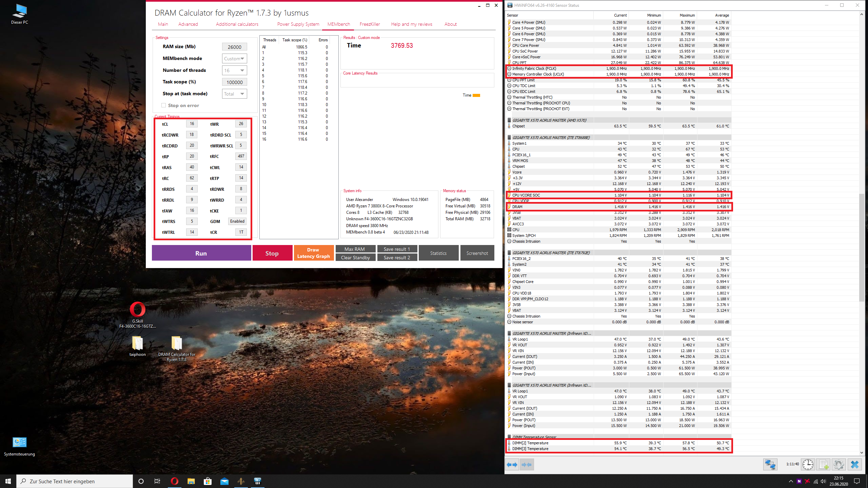This screenshot has width=868, height=488.
Task: Open Additional calculators tab
Action: [237, 24]
